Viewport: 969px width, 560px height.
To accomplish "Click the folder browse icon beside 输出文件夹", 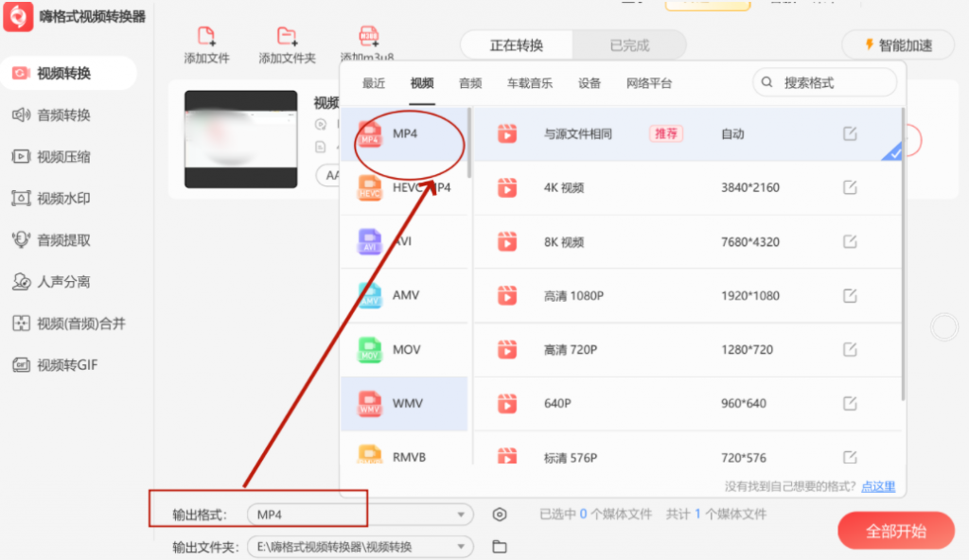I will click(x=500, y=546).
